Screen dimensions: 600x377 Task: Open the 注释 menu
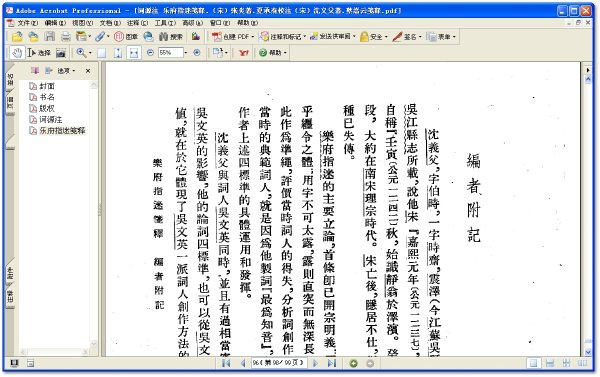(x=137, y=23)
